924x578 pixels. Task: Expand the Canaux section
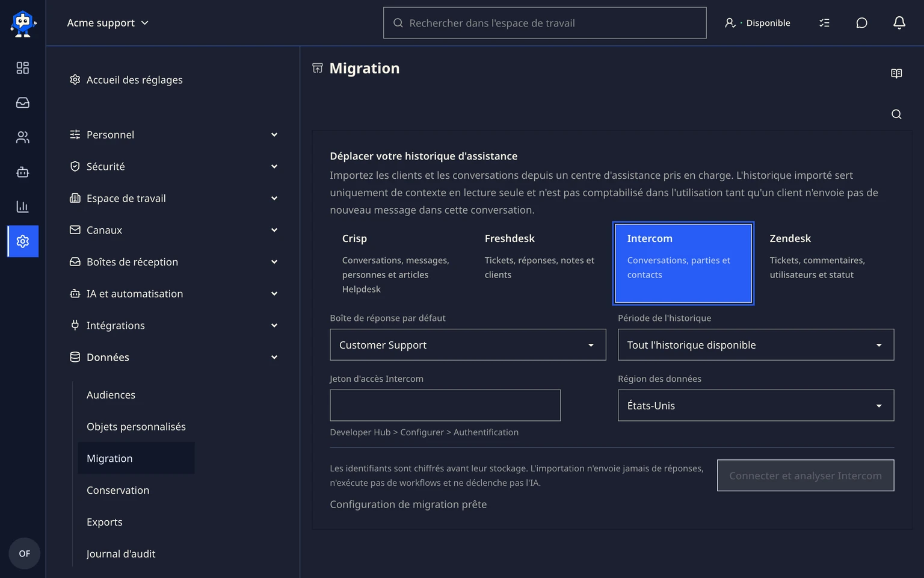point(173,230)
